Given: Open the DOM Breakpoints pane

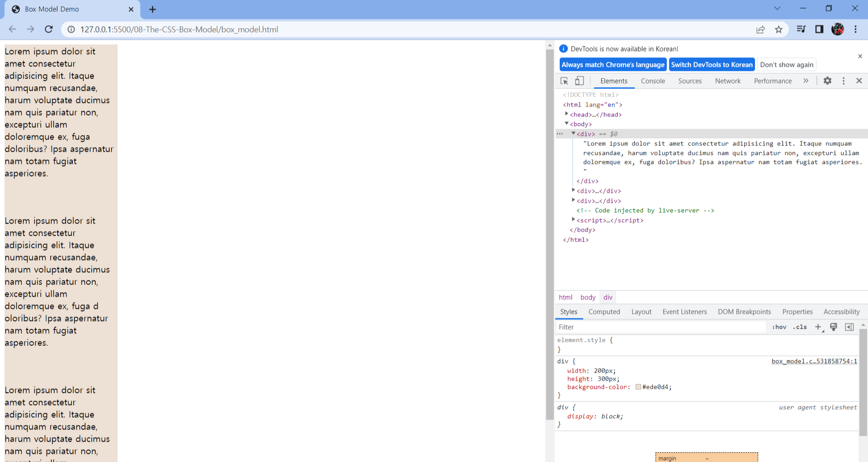Looking at the screenshot, I should point(744,312).
